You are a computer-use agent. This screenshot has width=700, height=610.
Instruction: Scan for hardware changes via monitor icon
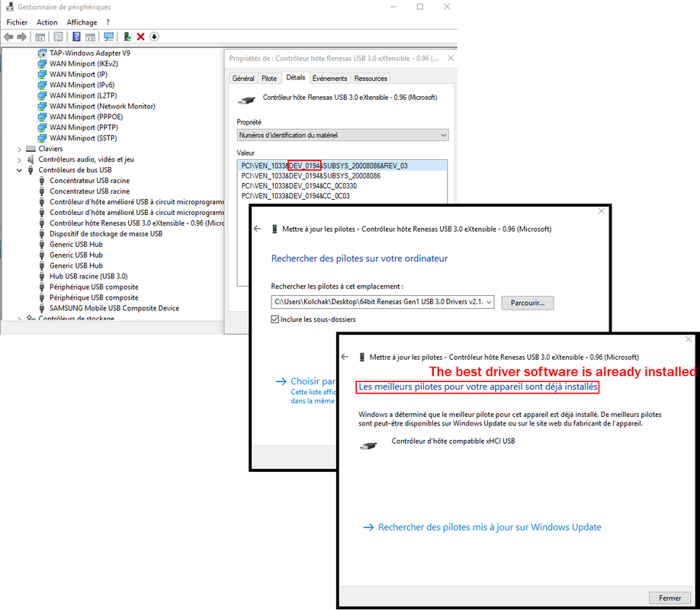pyautogui.click(x=108, y=37)
